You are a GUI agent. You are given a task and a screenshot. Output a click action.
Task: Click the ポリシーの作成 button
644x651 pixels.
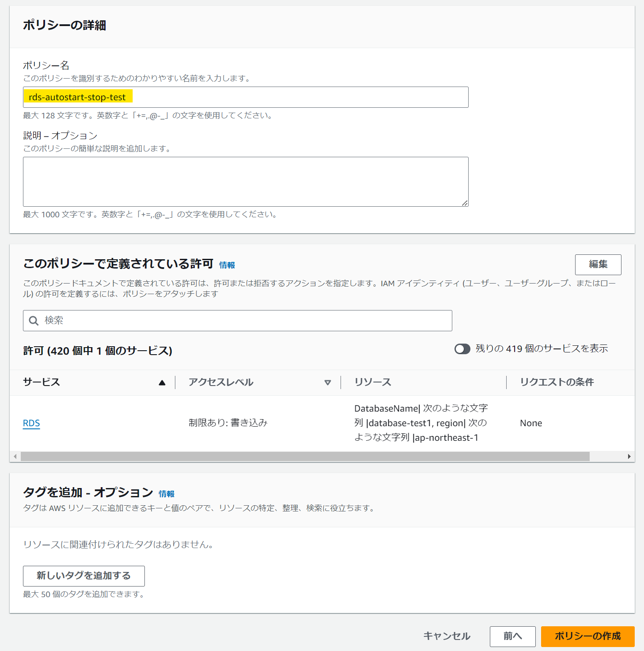tap(587, 636)
